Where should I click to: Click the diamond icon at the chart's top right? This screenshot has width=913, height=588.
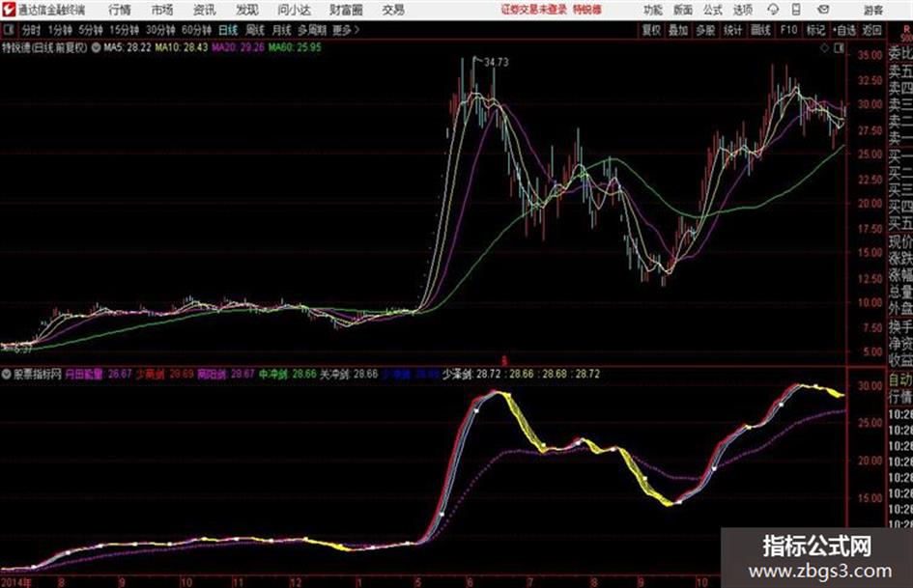pyautogui.click(x=824, y=48)
